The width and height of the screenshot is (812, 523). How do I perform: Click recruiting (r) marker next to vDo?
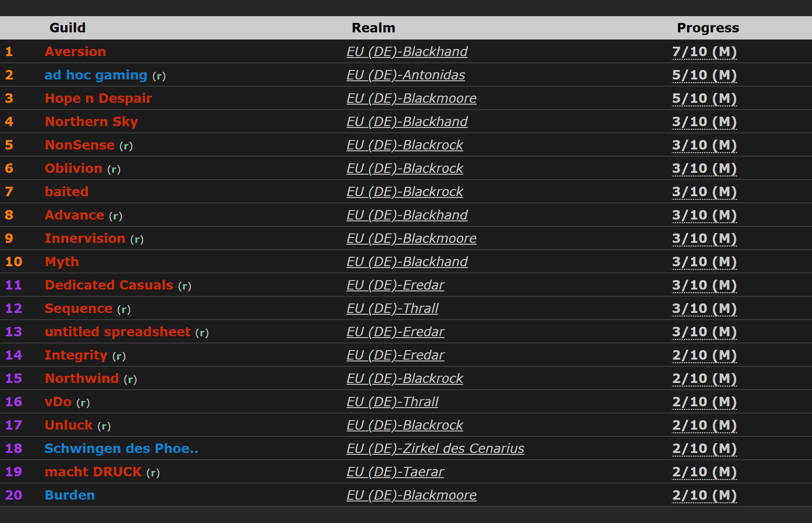click(x=83, y=403)
